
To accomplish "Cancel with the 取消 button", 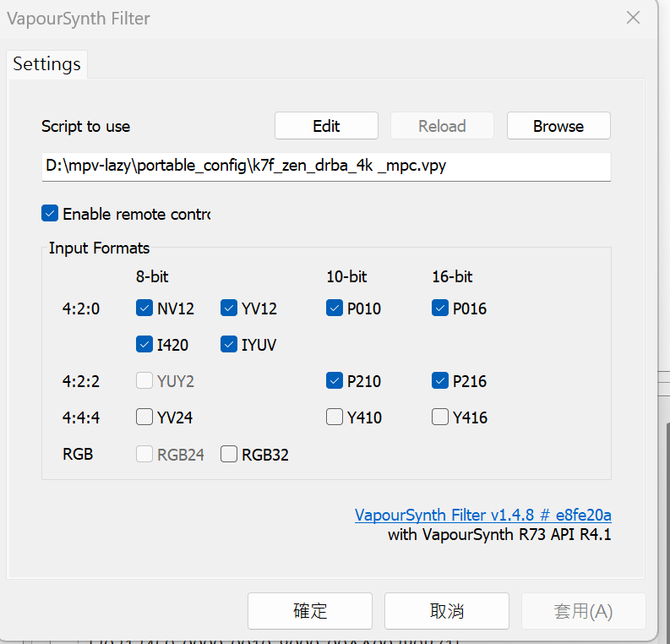I will [446, 611].
